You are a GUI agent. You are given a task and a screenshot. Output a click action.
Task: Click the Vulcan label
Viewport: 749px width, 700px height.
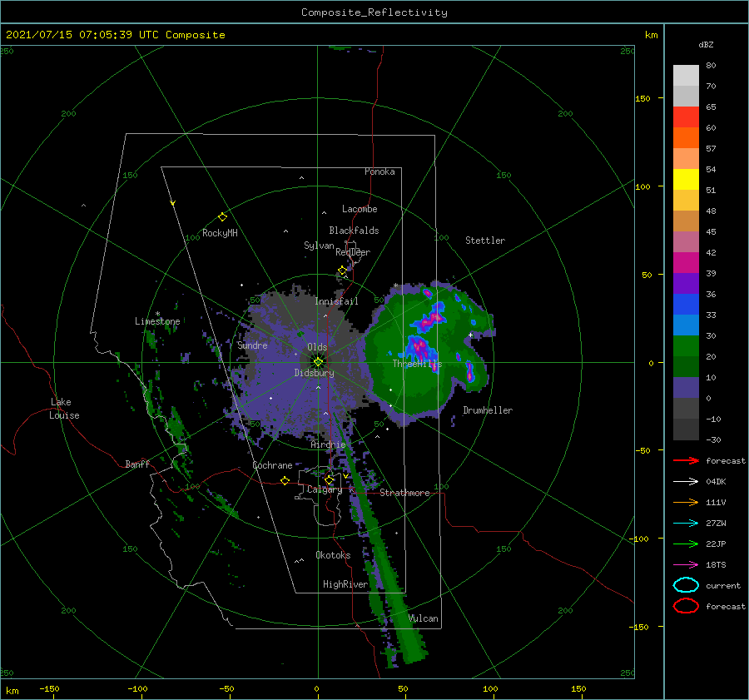423,618
